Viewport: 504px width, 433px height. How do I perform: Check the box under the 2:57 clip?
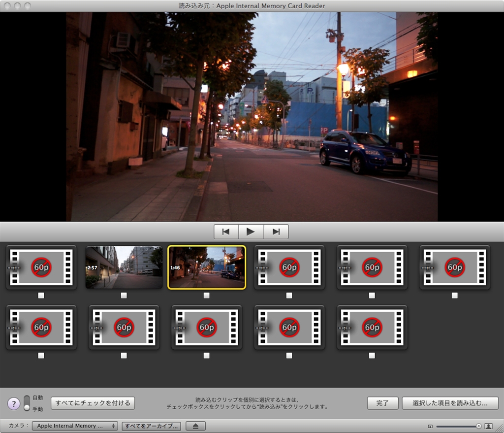(124, 296)
